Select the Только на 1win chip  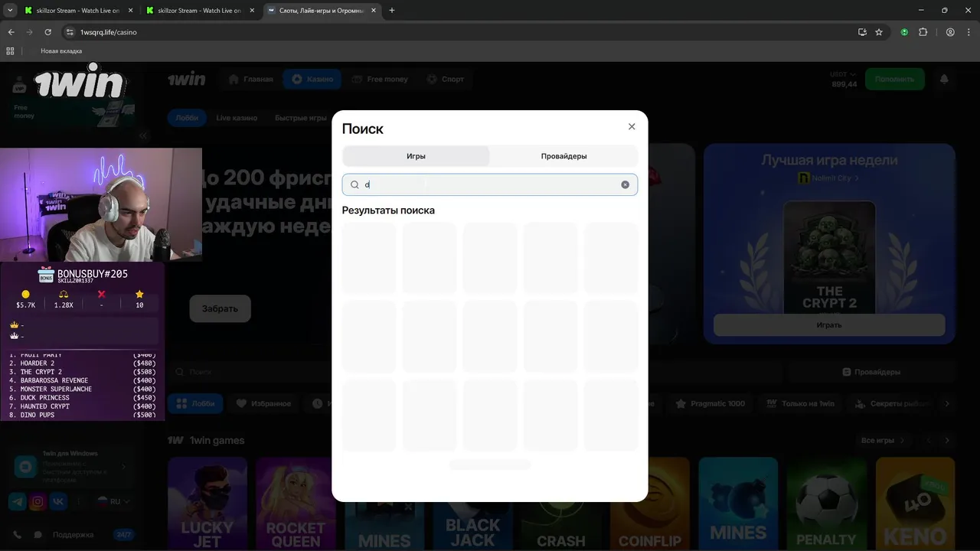point(800,403)
